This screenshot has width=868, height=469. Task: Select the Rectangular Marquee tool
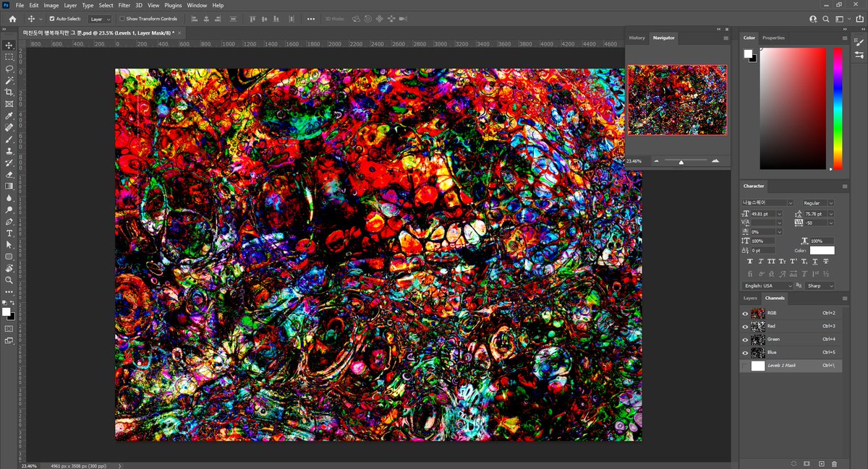(9, 56)
